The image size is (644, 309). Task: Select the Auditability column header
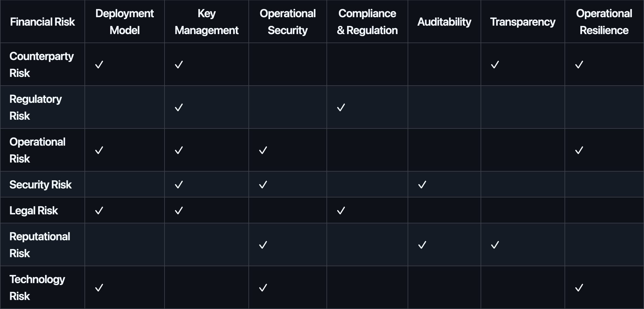pyautogui.click(x=444, y=22)
